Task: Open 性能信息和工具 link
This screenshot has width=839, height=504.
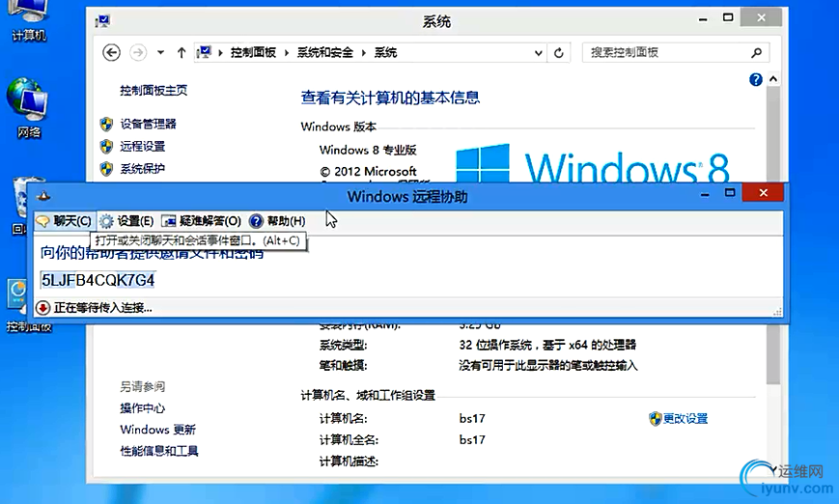Action: 159,451
